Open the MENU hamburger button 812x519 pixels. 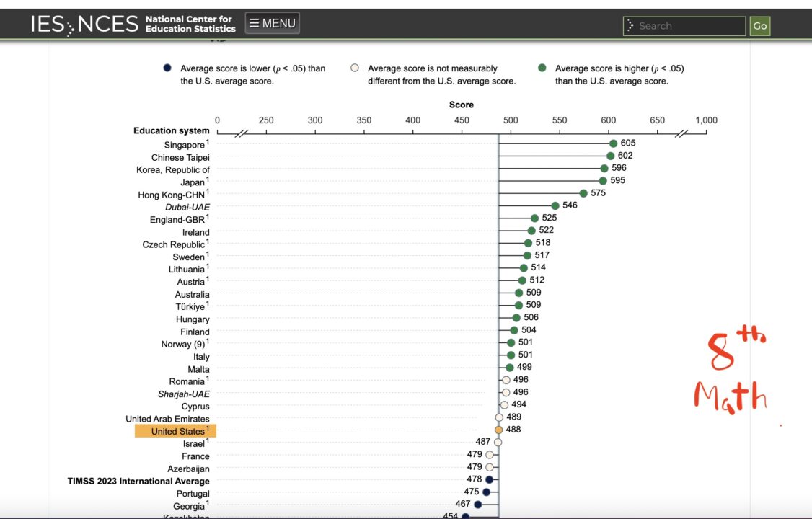point(272,23)
